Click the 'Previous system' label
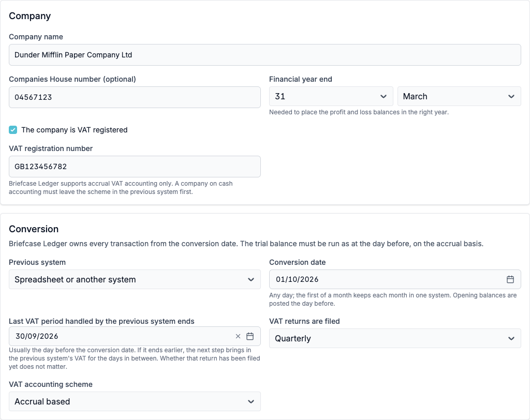The width and height of the screenshot is (530, 420). tap(37, 263)
